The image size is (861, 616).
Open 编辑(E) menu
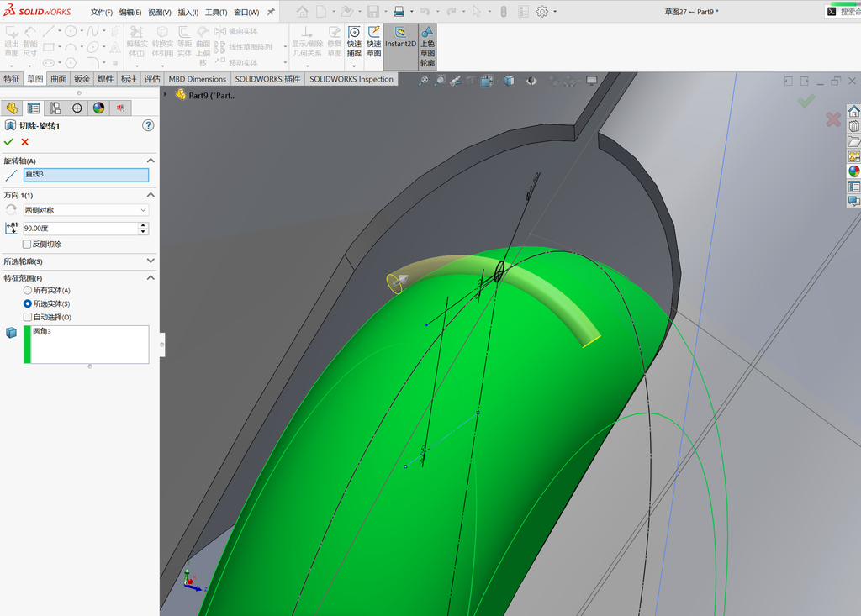pyautogui.click(x=130, y=12)
